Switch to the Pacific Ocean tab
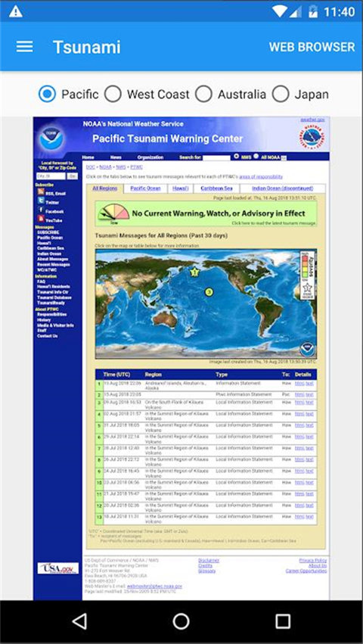Viewport: 363px width, 644px height. tap(145, 188)
